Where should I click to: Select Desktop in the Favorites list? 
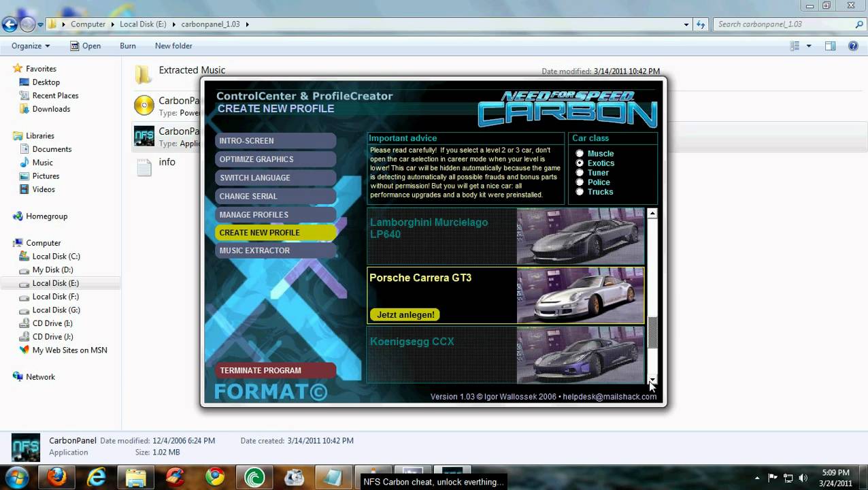tap(46, 82)
